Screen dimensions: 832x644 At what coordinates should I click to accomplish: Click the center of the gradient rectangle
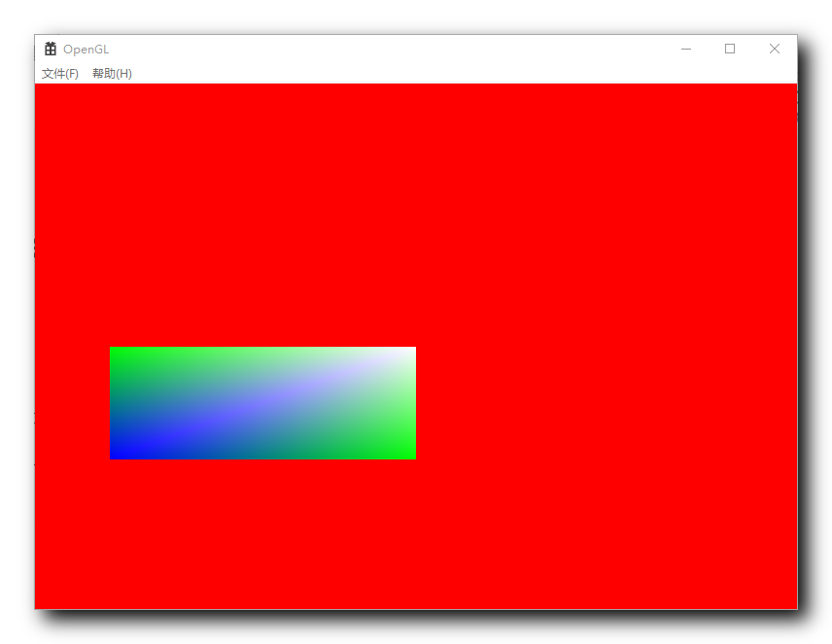click(263, 402)
